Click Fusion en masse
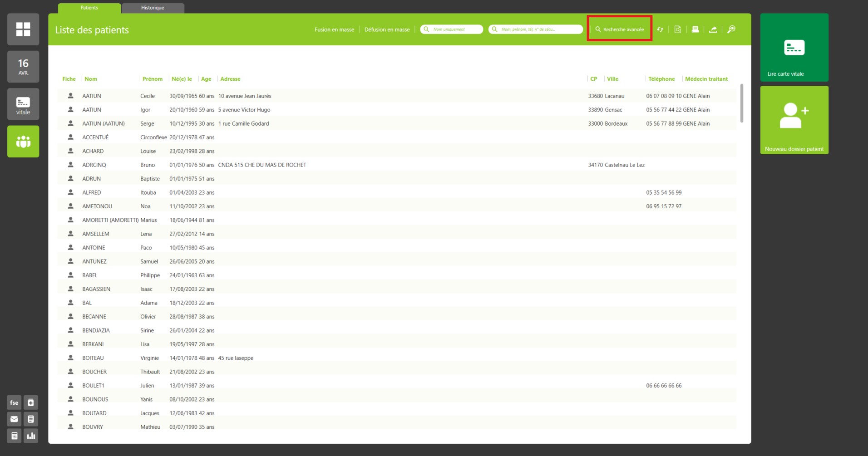 pos(334,29)
